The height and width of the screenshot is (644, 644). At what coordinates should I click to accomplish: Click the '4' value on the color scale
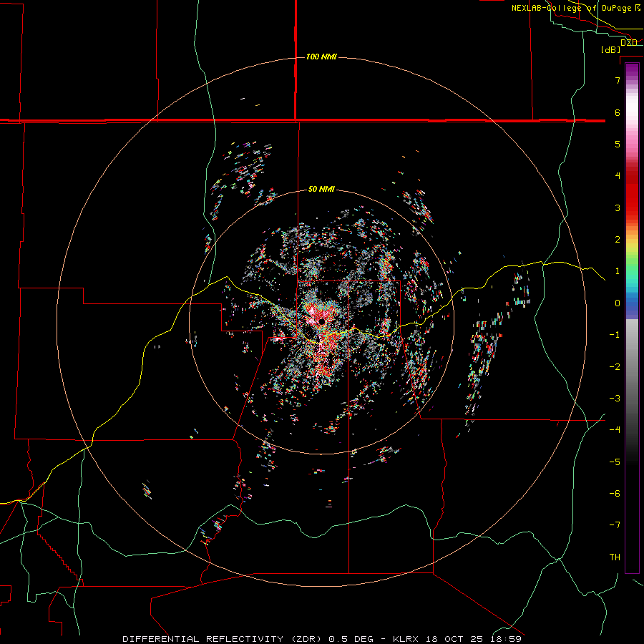pos(618,176)
